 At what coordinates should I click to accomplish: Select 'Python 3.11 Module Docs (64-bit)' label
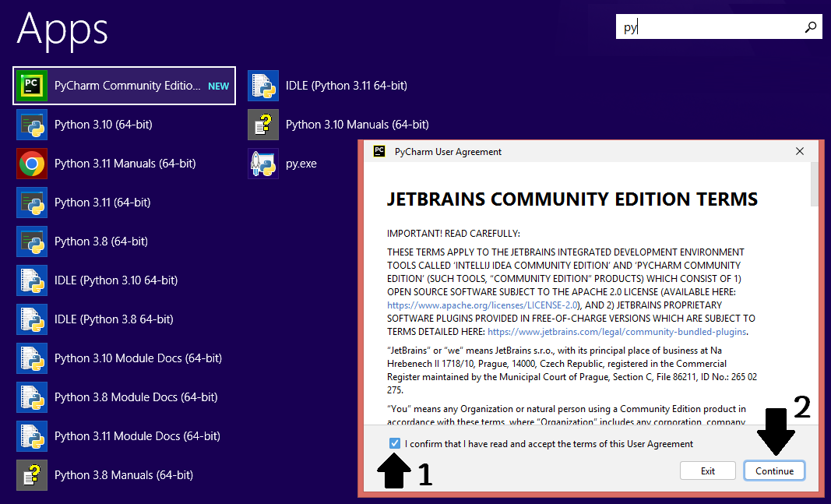[137, 436]
